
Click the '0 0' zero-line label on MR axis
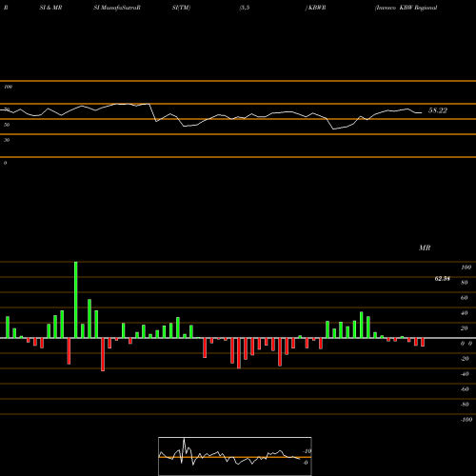pos(466,344)
